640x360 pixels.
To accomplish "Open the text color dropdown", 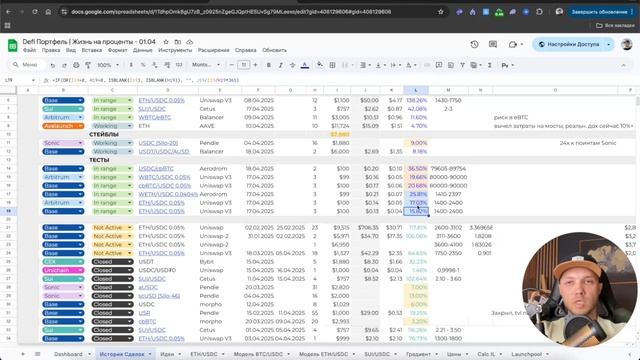I will tap(304, 65).
